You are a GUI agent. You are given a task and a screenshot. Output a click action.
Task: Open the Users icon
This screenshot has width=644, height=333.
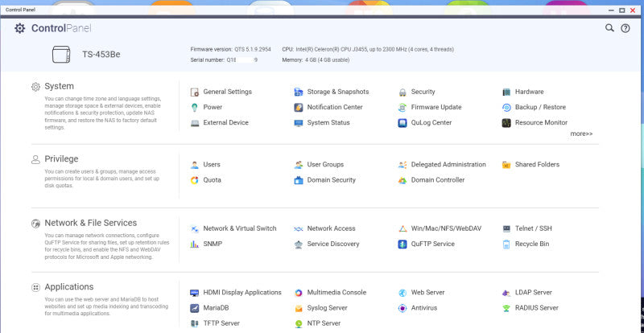coord(195,165)
